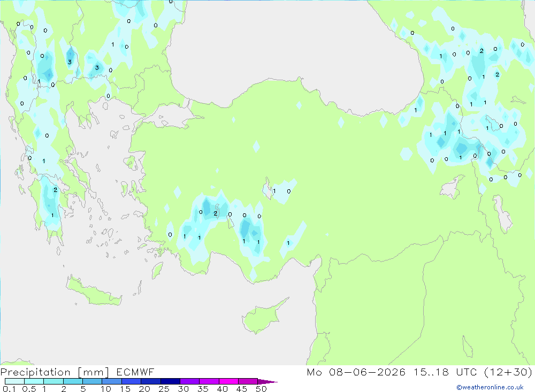Click the 45–50 mm legend swatch

click(x=248, y=381)
